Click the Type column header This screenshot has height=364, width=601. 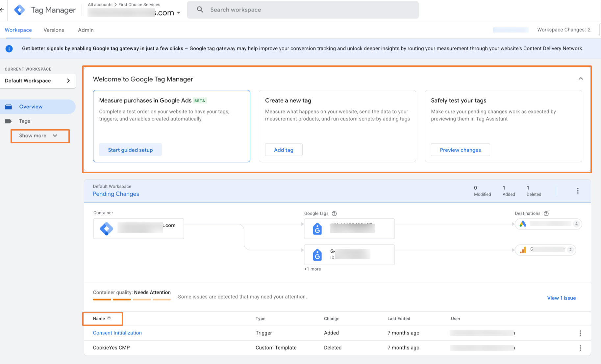[x=261, y=319]
